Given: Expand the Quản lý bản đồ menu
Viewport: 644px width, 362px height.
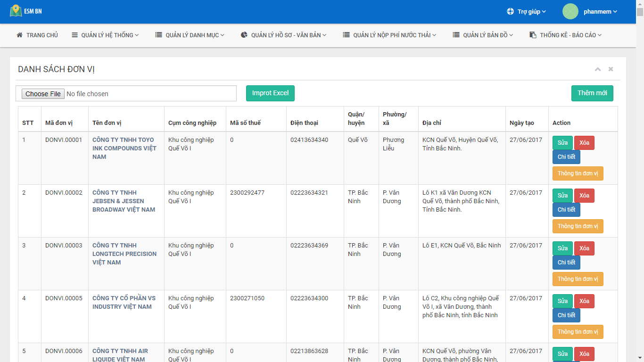Looking at the screenshot, I should [483, 35].
